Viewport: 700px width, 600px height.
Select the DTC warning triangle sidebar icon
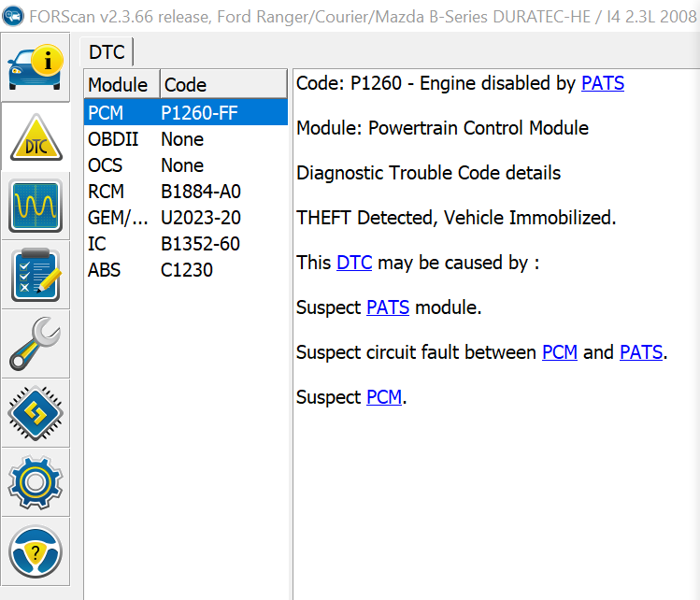point(36,136)
